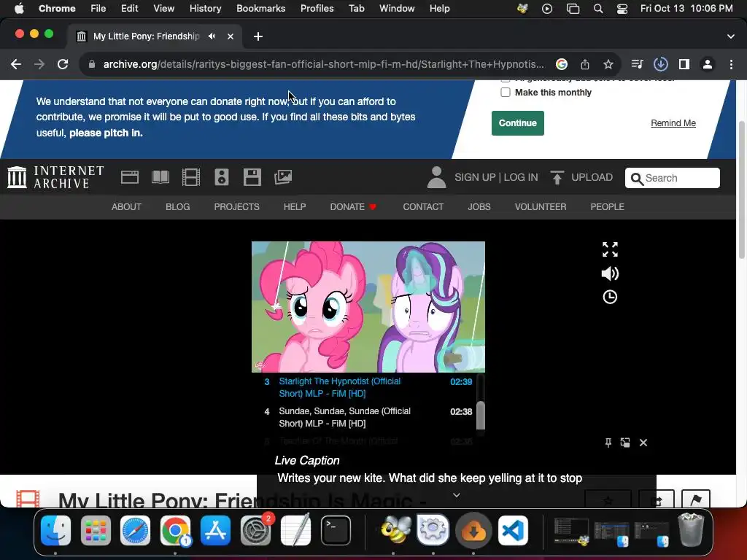
Task: Click the Upload arrow icon
Action: (x=557, y=177)
